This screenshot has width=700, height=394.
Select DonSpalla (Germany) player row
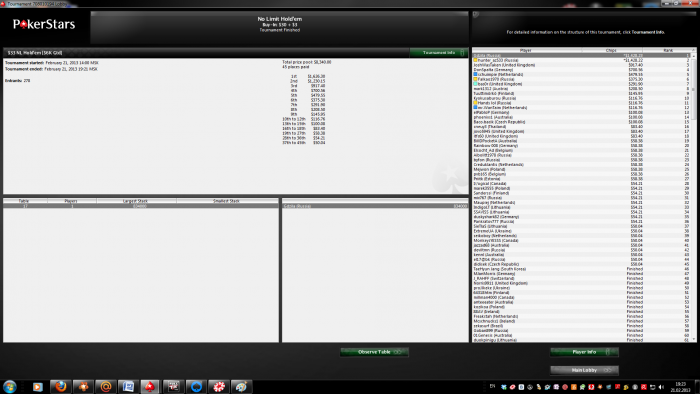[x=581, y=70]
